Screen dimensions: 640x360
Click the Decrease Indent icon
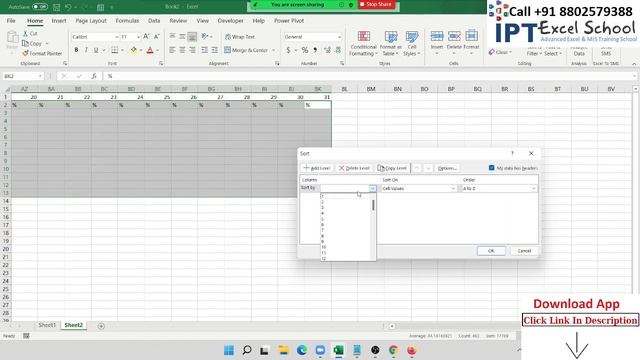pyautogui.click(x=204, y=50)
